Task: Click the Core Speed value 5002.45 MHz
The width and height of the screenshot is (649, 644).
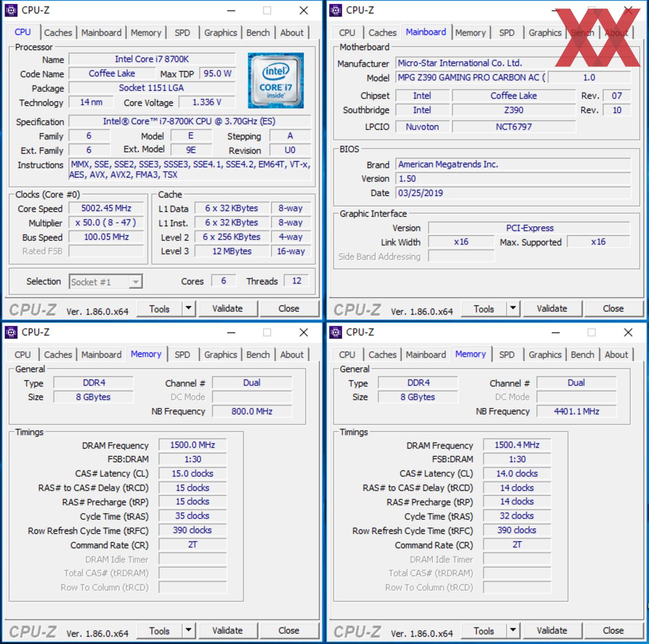Action: (106, 208)
